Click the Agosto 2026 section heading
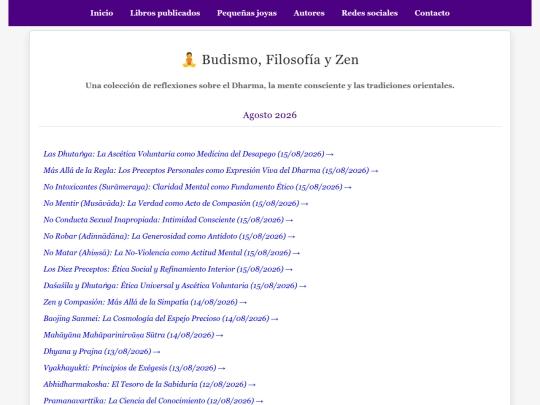 pos(270,115)
